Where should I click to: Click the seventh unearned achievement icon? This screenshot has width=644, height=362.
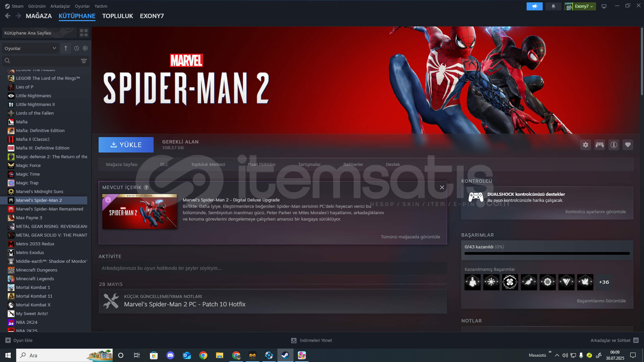click(x=585, y=282)
